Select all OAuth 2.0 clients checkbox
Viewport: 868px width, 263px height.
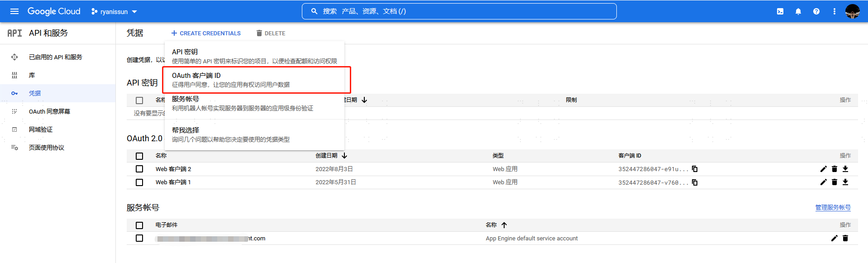click(139, 156)
